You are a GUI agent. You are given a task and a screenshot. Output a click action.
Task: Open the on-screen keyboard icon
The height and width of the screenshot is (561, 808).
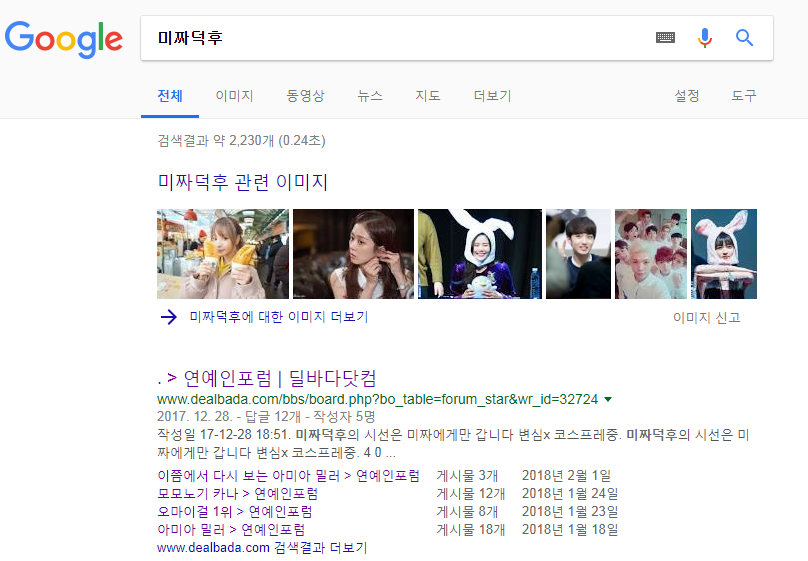point(665,38)
